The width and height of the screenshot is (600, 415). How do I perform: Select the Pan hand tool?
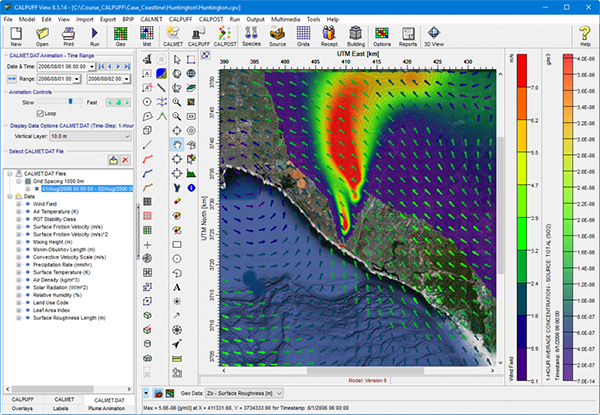(176, 144)
